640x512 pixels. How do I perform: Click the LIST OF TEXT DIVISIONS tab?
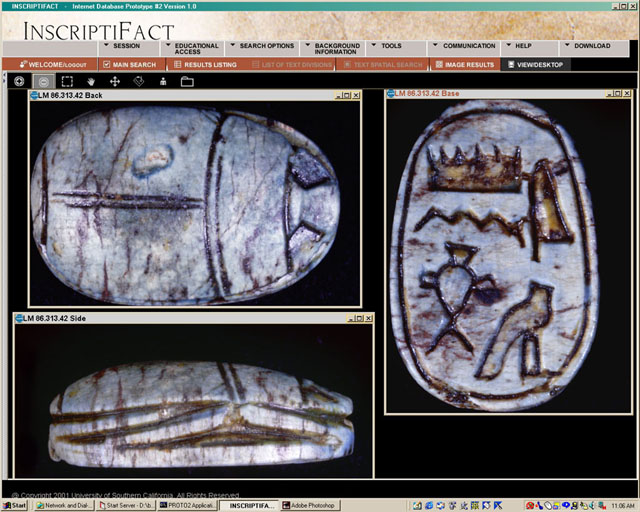point(292,65)
